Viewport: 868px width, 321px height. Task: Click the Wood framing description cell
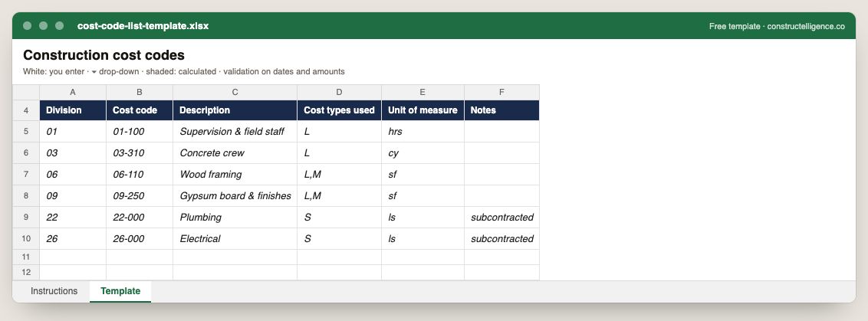click(235, 175)
